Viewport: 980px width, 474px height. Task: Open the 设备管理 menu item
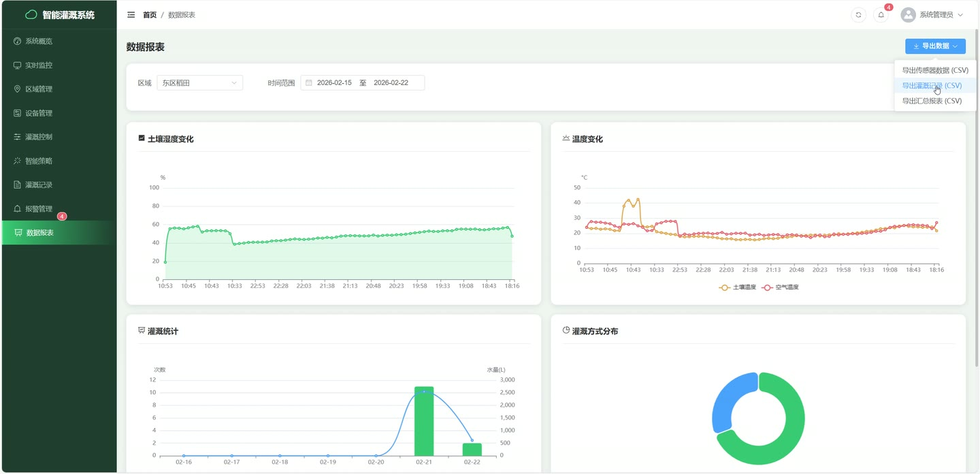coord(59,113)
